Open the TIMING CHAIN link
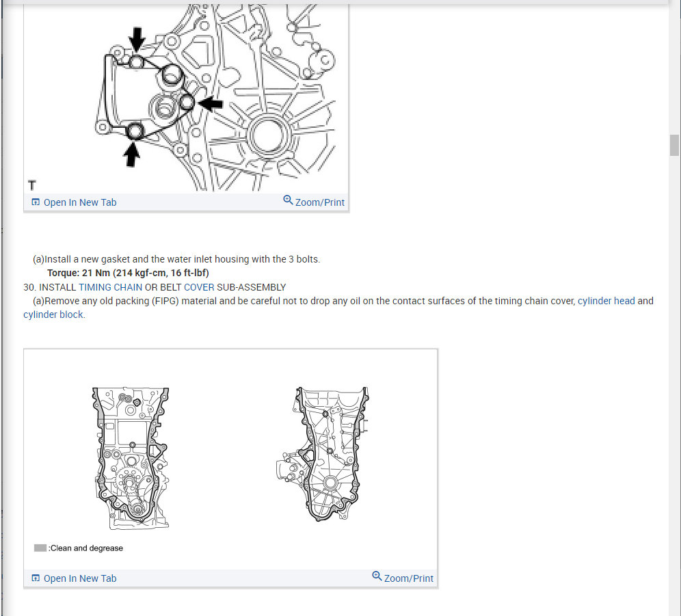 [x=110, y=287]
